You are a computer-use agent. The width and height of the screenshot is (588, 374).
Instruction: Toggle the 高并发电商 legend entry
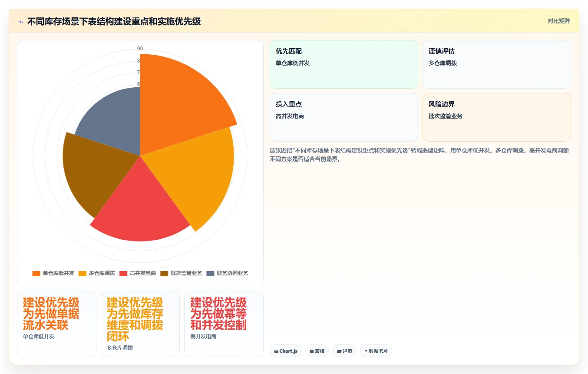[x=138, y=273]
